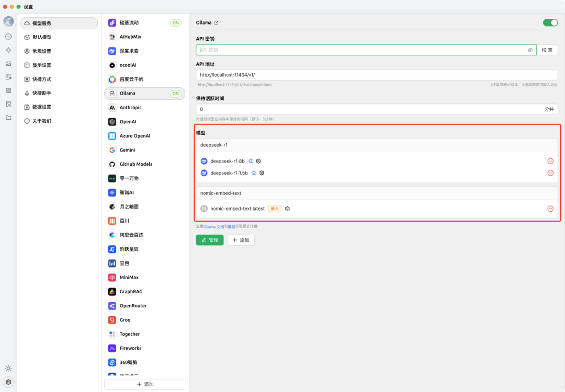Select the MiniMax provider

144,278
